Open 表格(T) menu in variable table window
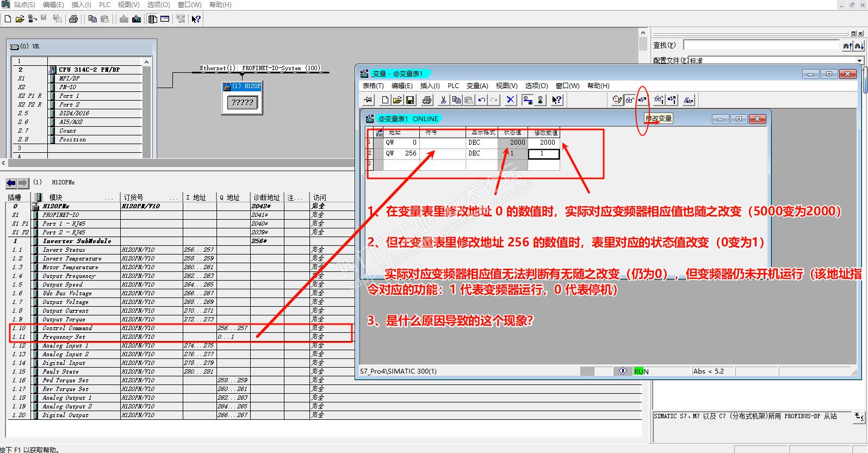 pos(373,86)
